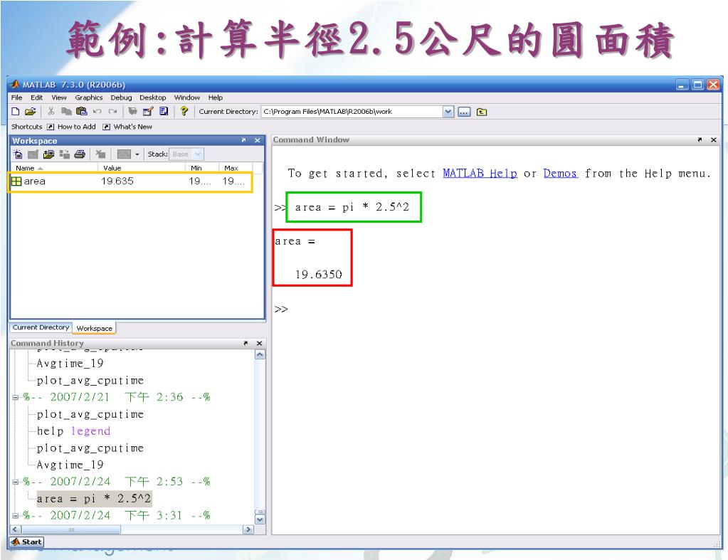
Task: Follow the Demos link
Action: [x=560, y=173]
